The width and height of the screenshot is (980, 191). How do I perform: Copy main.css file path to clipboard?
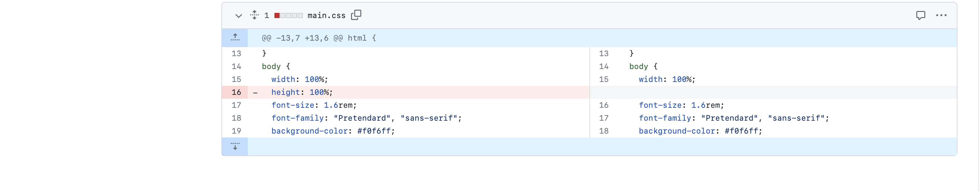[x=356, y=15]
